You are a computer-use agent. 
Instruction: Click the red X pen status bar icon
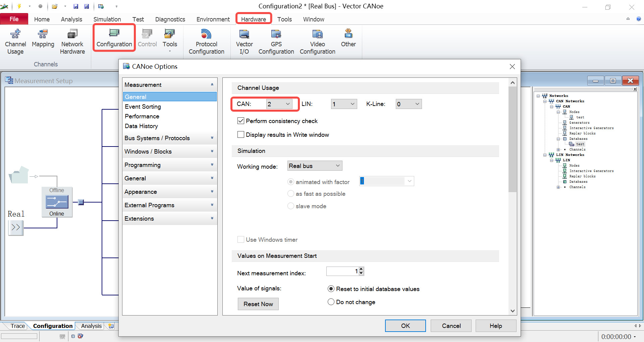coord(80,336)
